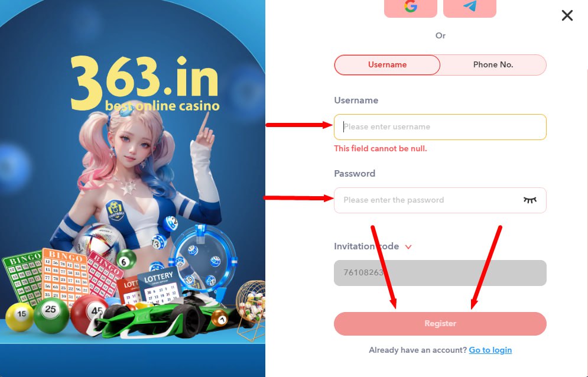Click the green number 25 ball
588x377 pixels.
point(51,315)
